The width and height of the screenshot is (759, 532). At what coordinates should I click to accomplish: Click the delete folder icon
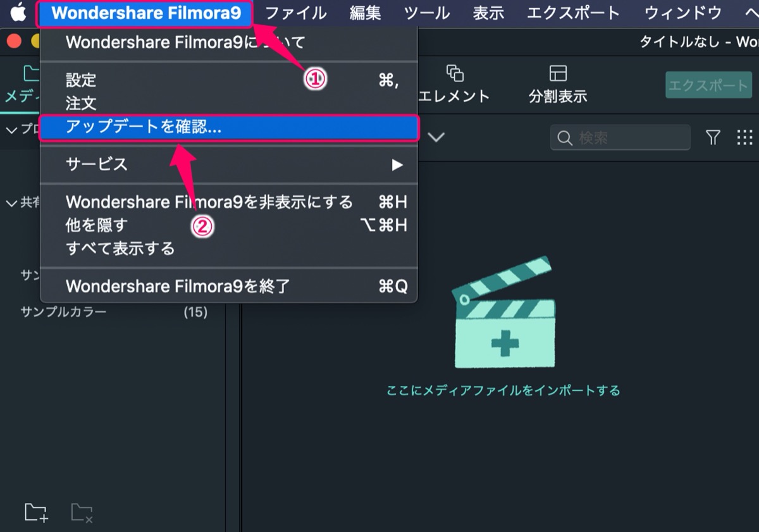tap(82, 512)
